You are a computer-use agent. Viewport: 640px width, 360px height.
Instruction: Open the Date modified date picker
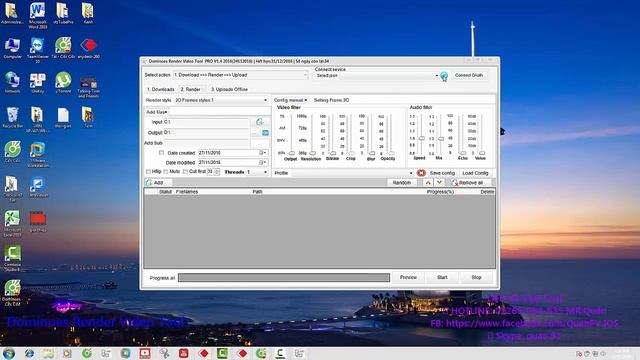click(x=263, y=162)
